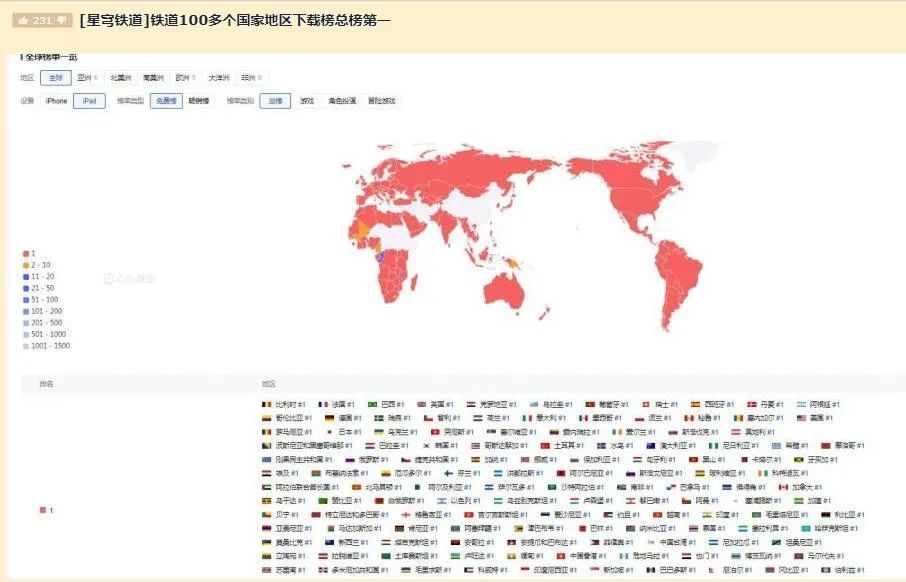Viewport: 906px width, 582px height.
Task: Choose the 畅销榜 chart type option
Action: pyautogui.click(x=199, y=101)
